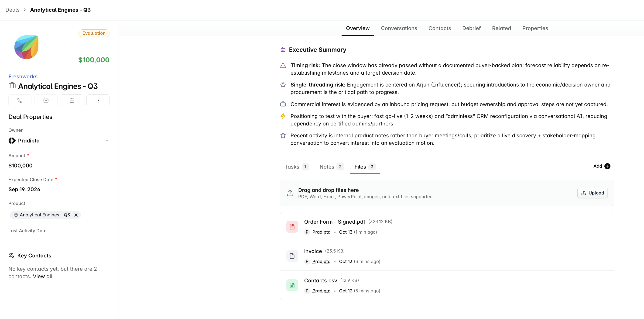The width and height of the screenshot is (644, 319).
Task: Click the star icon beside Recent activity
Action: click(x=283, y=136)
